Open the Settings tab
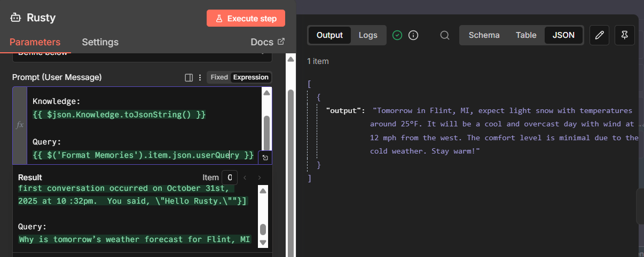Image resolution: width=644 pixels, height=257 pixels. (100, 42)
